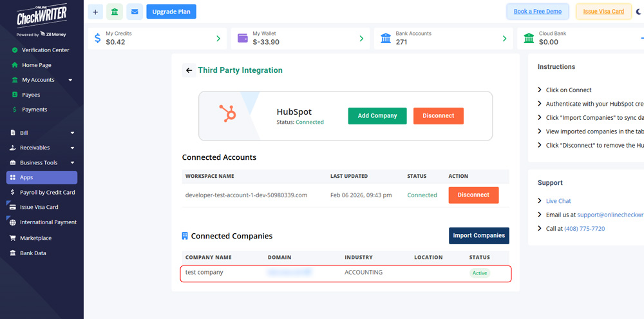This screenshot has height=319, width=644.
Task: Click the Connected Companies building icon
Action: click(185, 236)
